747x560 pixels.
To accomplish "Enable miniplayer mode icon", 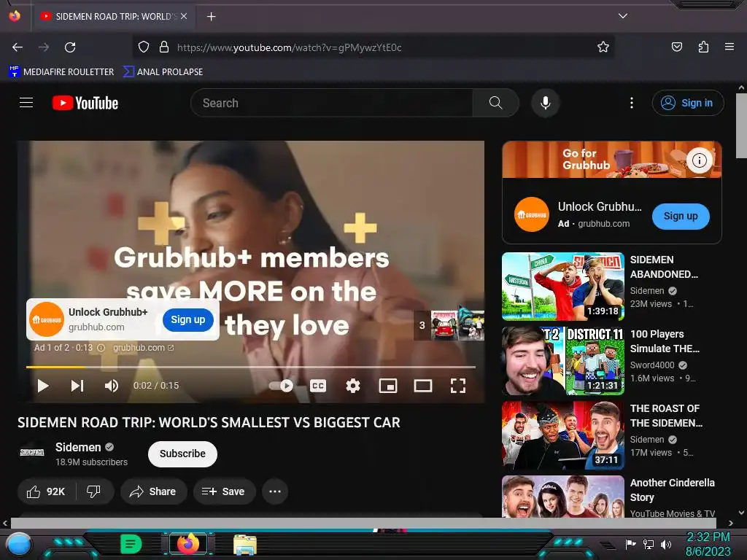I will (388, 386).
